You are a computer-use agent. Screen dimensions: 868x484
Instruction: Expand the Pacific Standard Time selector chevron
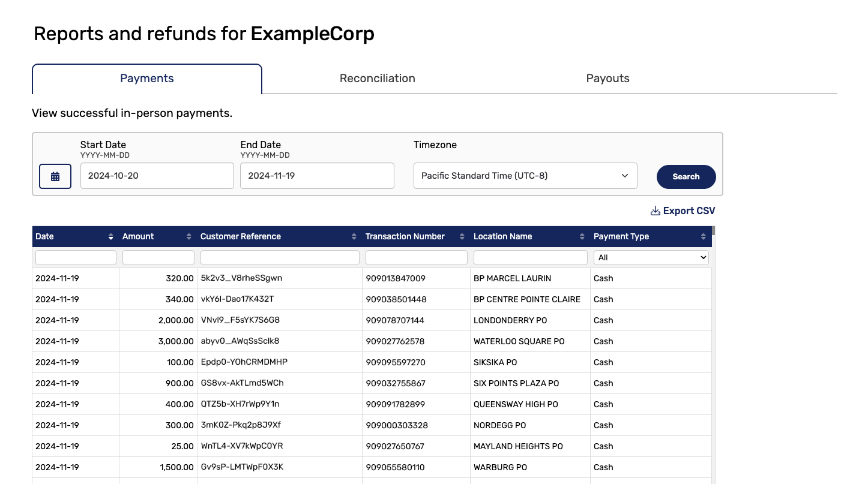coord(625,176)
